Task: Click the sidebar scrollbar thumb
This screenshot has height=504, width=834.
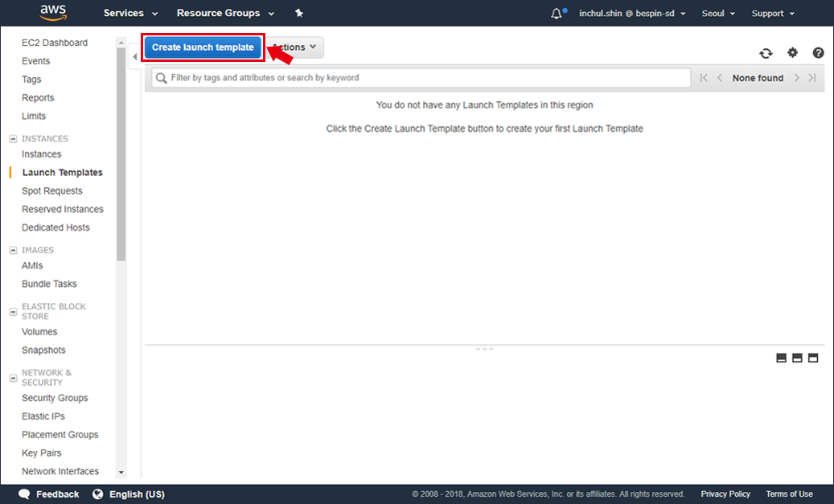Action: pyautogui.click(x=121, y=154)
